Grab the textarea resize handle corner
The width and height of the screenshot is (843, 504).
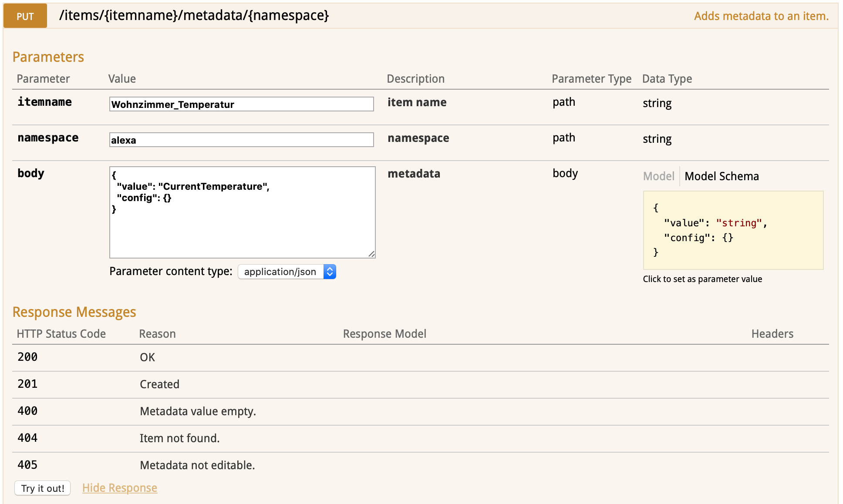(x=371, y=254)
